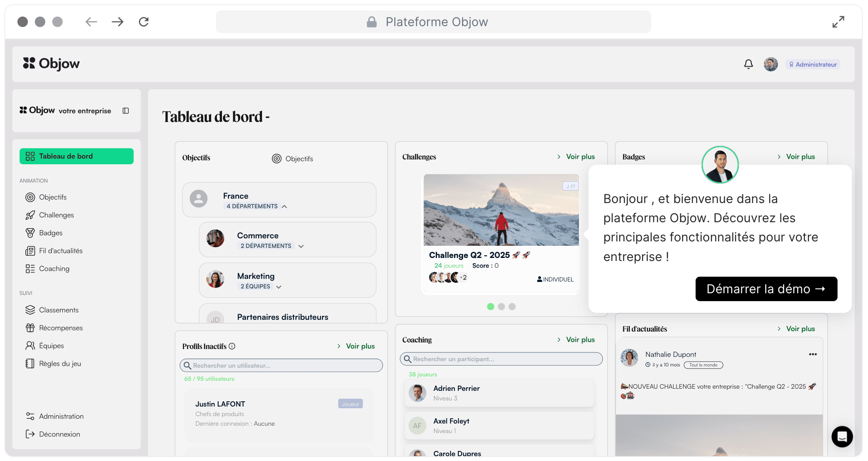Go forward with browser forward arrow
Image resolution: width=868 pixels, height=461 pixels.
(118, 22)
